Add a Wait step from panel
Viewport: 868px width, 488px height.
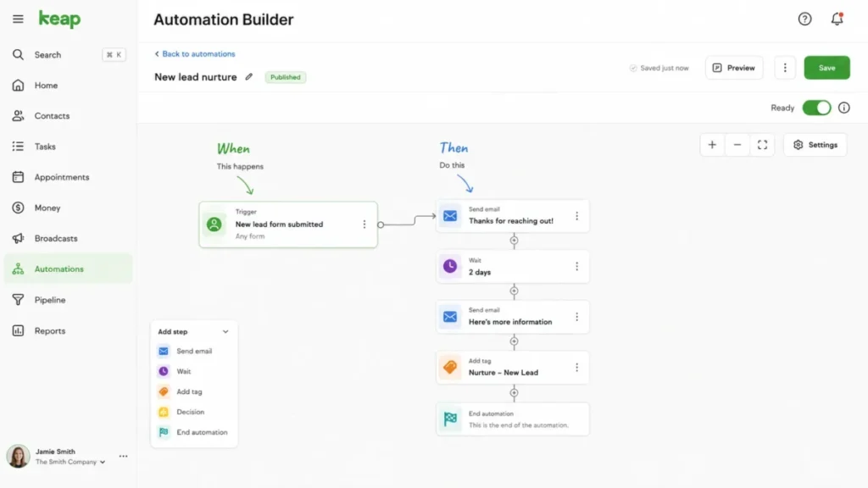(x=194, y=371)
